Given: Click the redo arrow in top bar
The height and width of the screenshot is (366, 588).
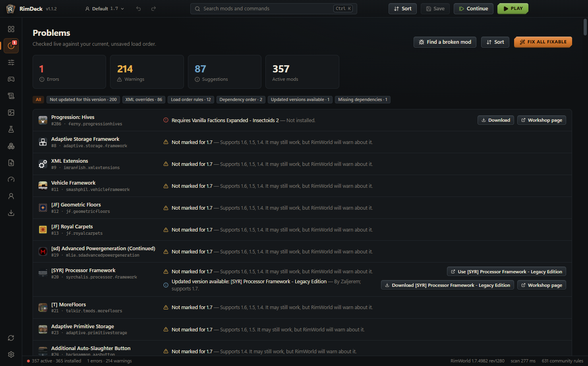Looking at the screenshot, I should [153, 9].
